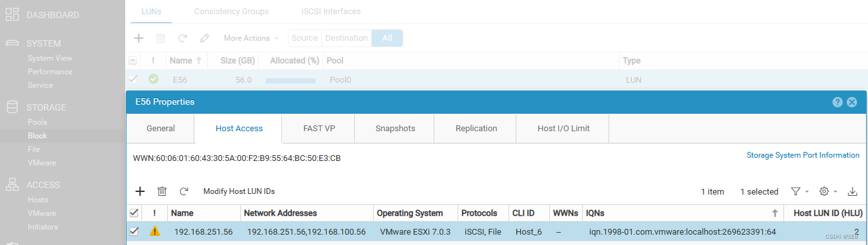
Task: Refresh the host access list
Action: (184, 191)
